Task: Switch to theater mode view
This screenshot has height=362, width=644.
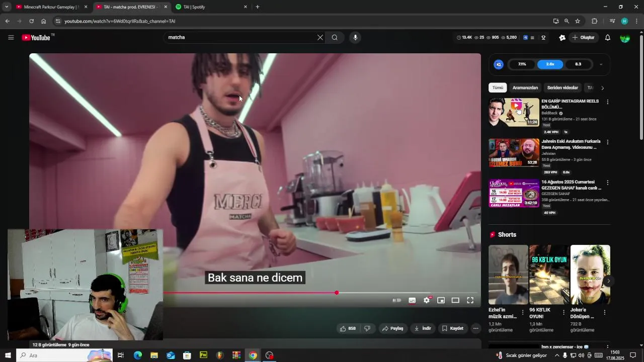Action: pyautogui.click(x=455, y=300)
